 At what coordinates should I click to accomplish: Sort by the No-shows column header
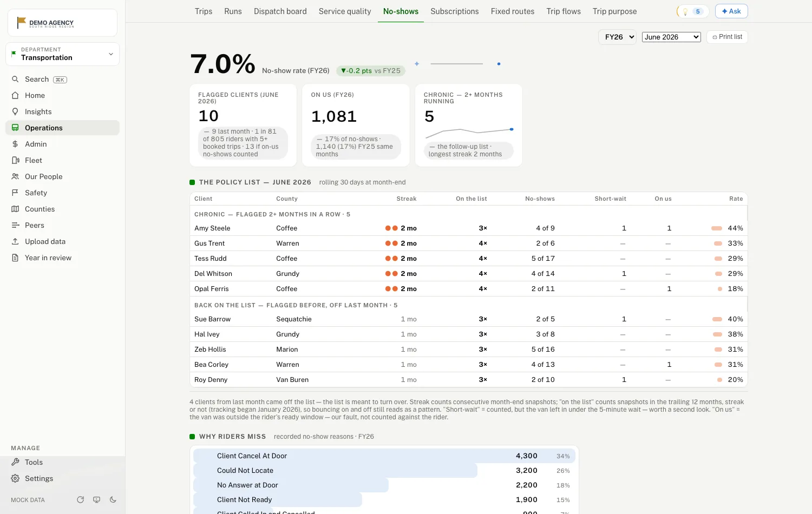(x=540, y=199)
